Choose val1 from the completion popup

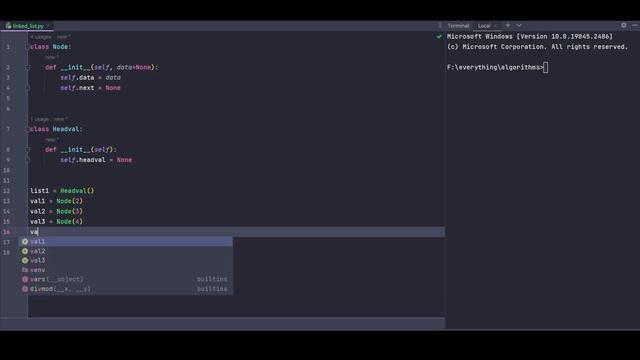click(x=127, y=242)
